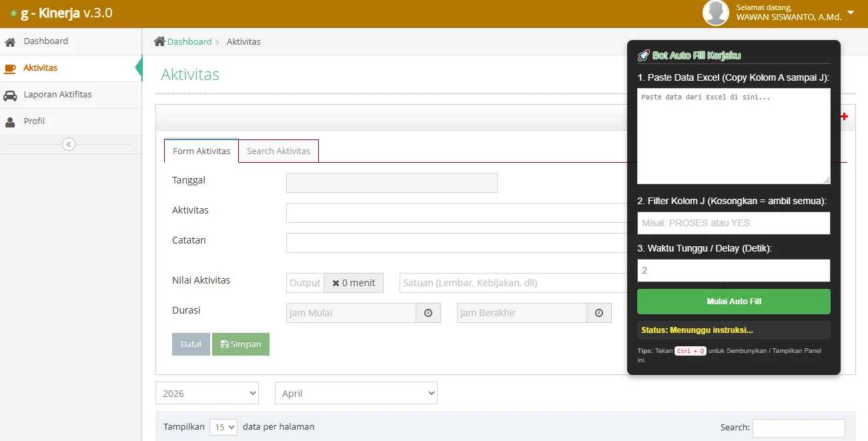Click the Status: Menunggu instruksi... text
Viewport: 868px width, 441px height.
tap(697, 330)
